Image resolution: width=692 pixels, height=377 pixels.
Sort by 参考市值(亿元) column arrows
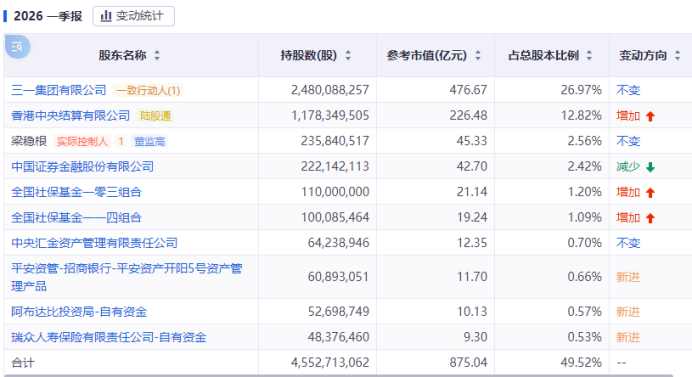pyautogui.click(x=478, y=56)
